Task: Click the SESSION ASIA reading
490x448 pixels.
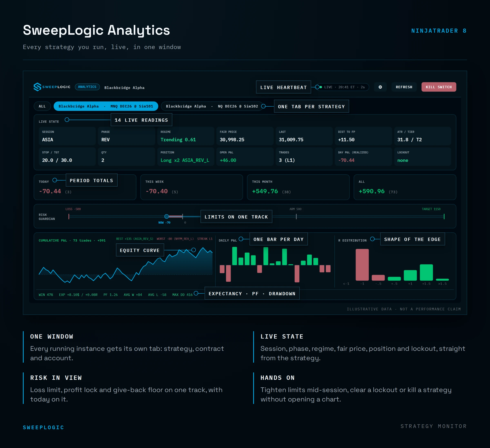Action: (67, 136)
